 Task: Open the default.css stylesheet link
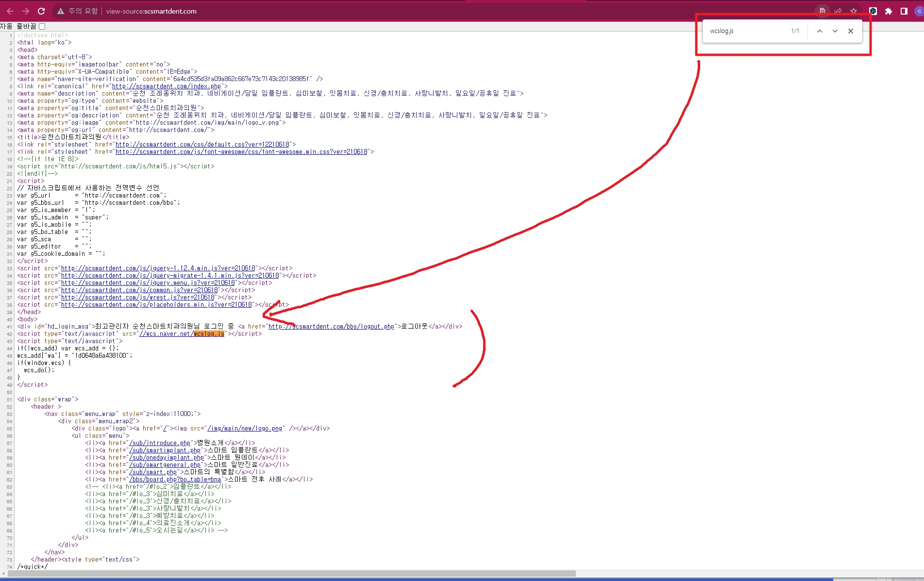(202, 145)
